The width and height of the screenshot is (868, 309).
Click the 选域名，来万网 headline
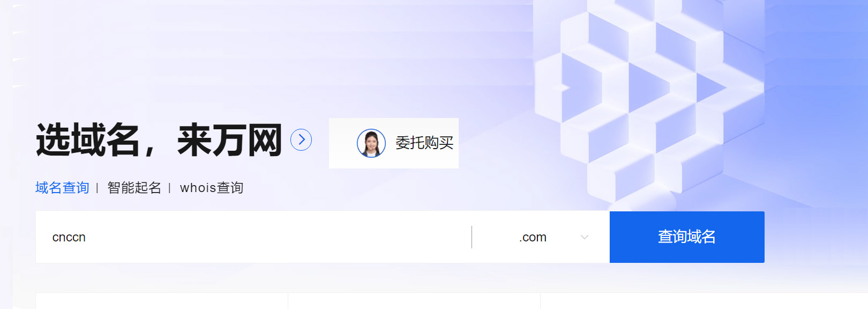[159, 140]
